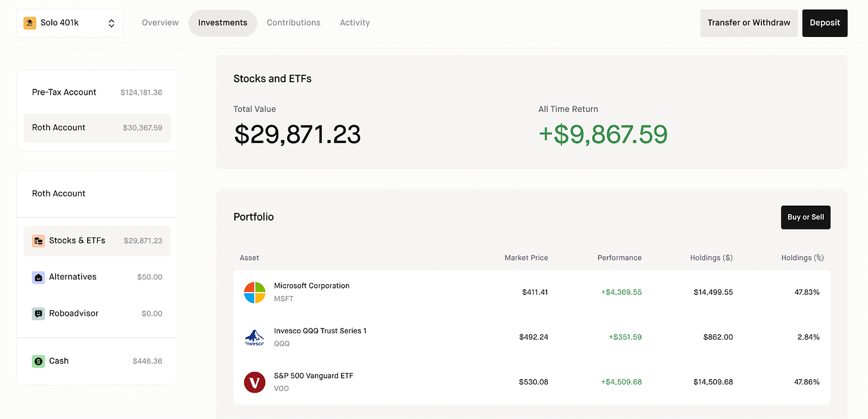Click the Performance column header
868x419 pixels.
(x=619, y=258)
